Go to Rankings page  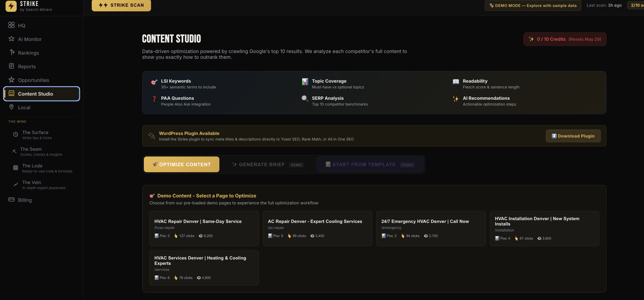click(x=42, y=53)
